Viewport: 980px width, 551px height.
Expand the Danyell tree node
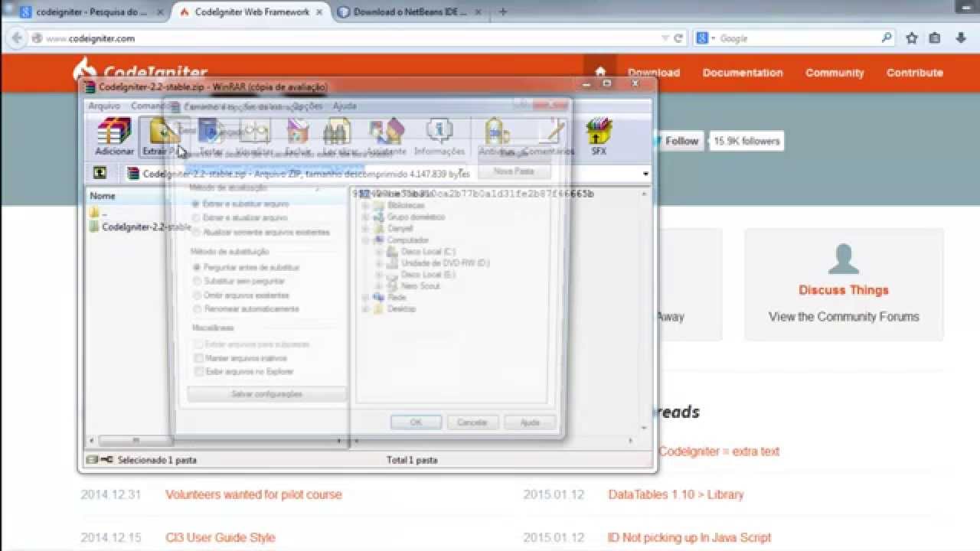[365, 229]
